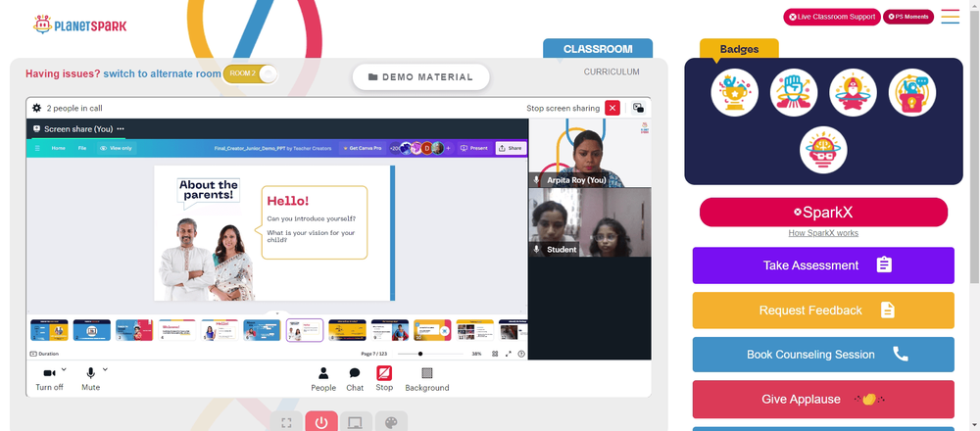Open call settings gear icon
The image size is (980, 431).
click(37, 108)
